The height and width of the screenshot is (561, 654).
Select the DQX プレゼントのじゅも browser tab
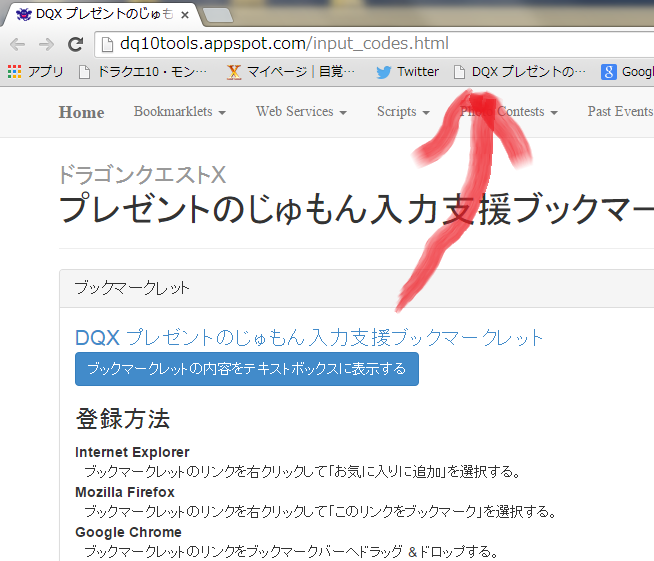(102, 15)
